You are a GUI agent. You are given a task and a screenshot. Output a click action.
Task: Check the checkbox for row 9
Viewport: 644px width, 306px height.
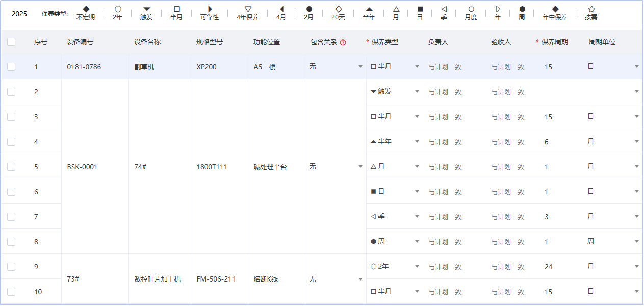tap(11, 266)
